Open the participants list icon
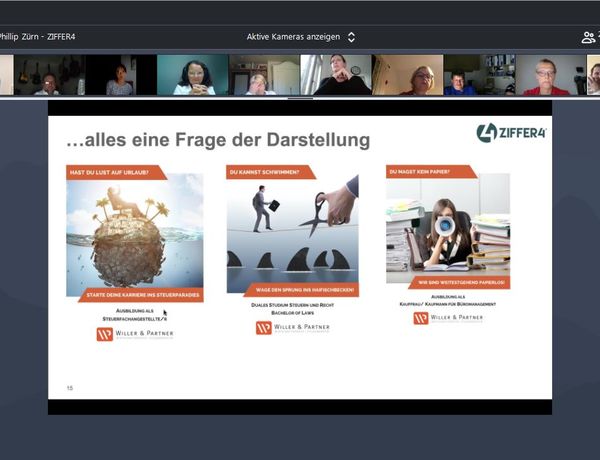600x460 pixels. click(588, 37)
